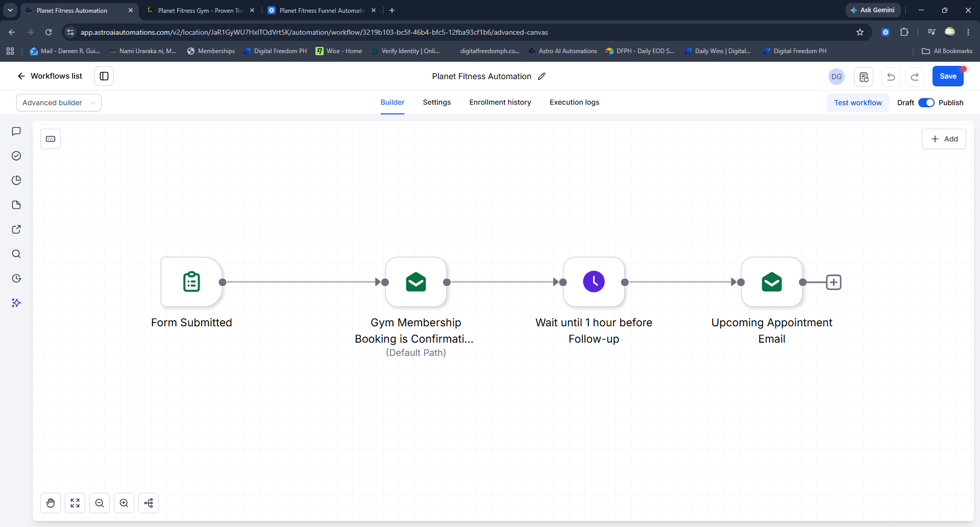The width and height of the screenshot is (980, 527).
Task: Open the AI sparkle sidebar icon
Action: tap(16, 303)
